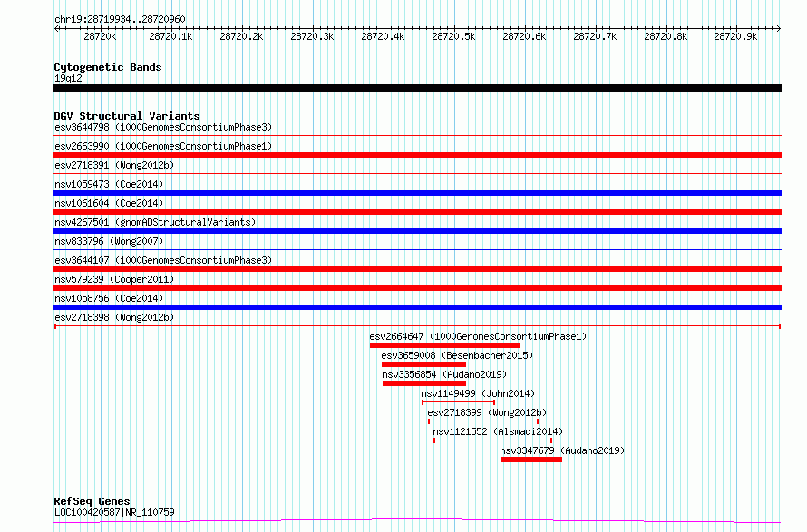This screenshot has width=807, height=532.
Task: Click the 28720.3k ruler tick label
Action: 312,36
